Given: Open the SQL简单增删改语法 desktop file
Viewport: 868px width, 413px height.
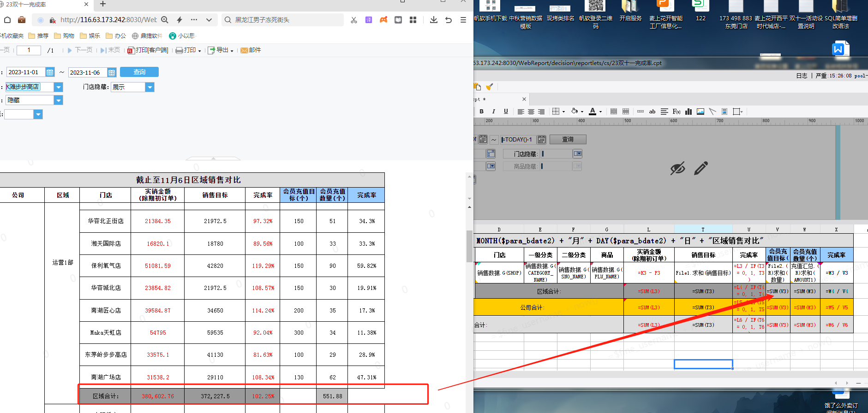Looking at the screenshot, I should coord(841,15).
